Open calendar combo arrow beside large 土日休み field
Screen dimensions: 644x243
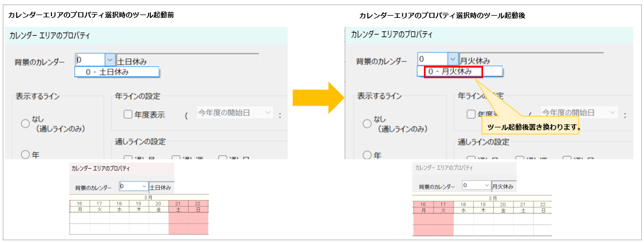click(109, 60)
